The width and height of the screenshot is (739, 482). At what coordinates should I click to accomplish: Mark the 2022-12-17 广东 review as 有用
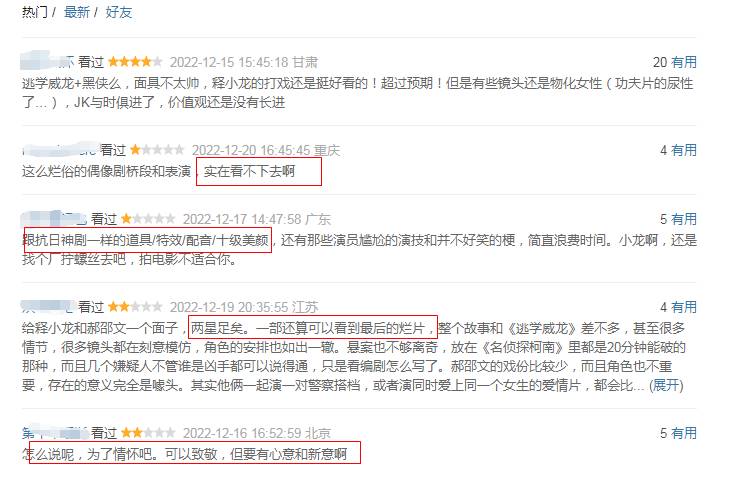click(684, 219)
